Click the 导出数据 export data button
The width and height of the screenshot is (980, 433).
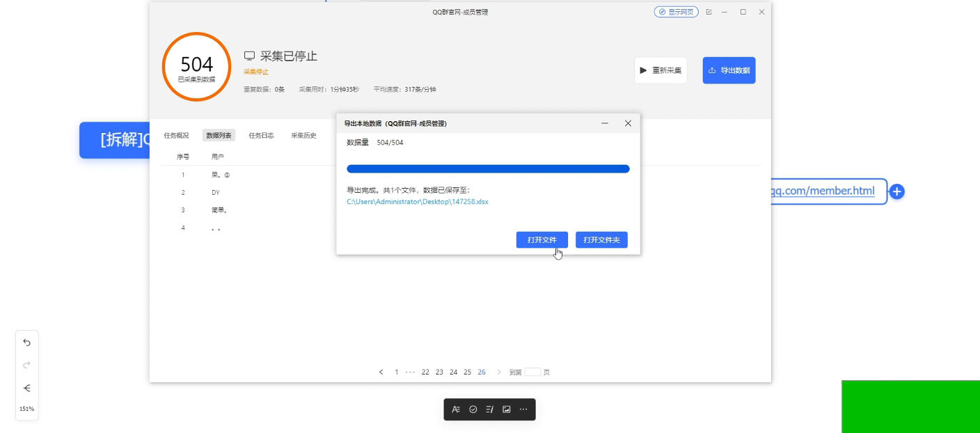pos(729,70)
